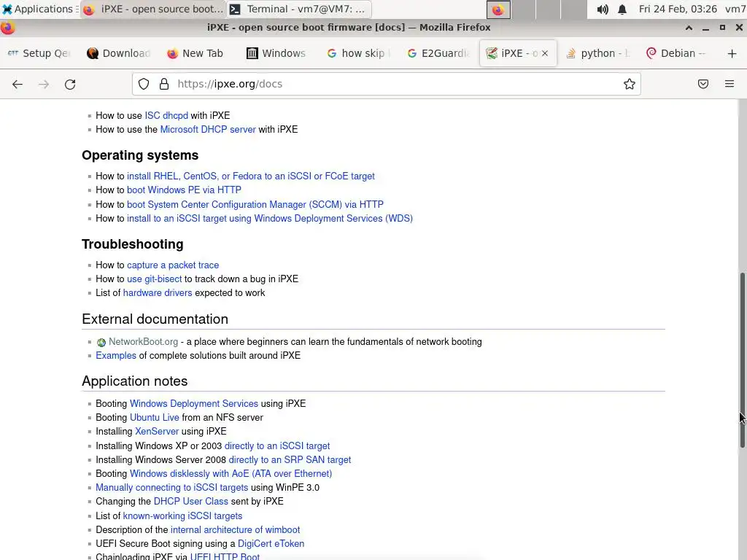This screenshot has height=560, width=747.
Task: Open the Examples link
Action: 116,356
